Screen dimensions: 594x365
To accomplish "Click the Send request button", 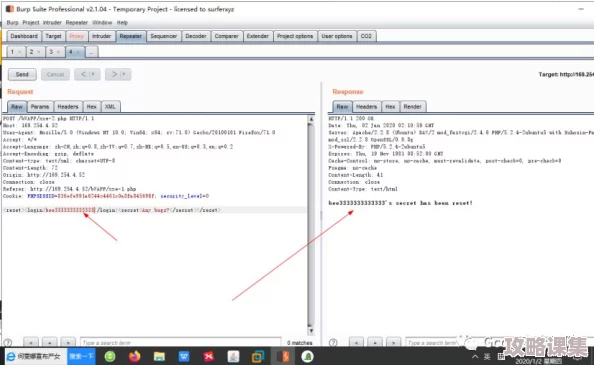I will point(22,74).
